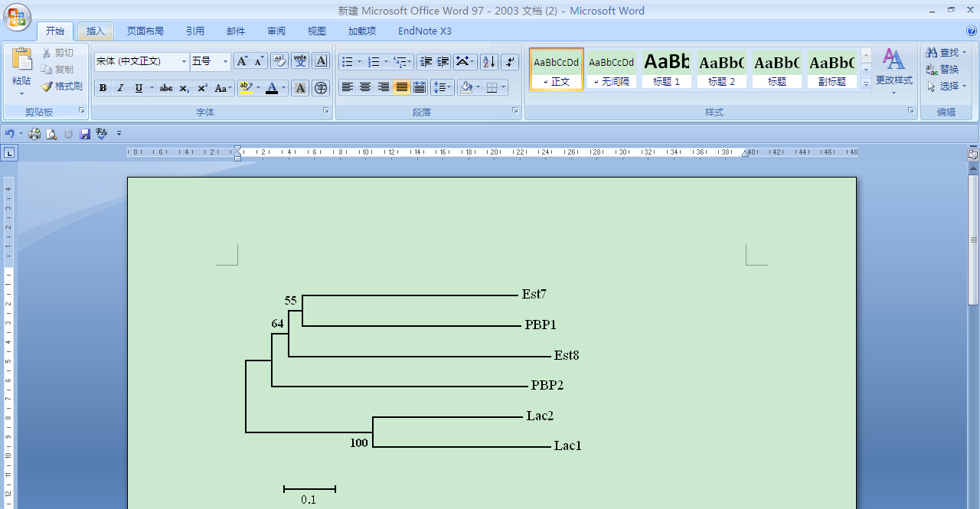Viewport: 980px width, 509px height.
Task: Click Print Preview in quick toolbar
Action: 51,134
